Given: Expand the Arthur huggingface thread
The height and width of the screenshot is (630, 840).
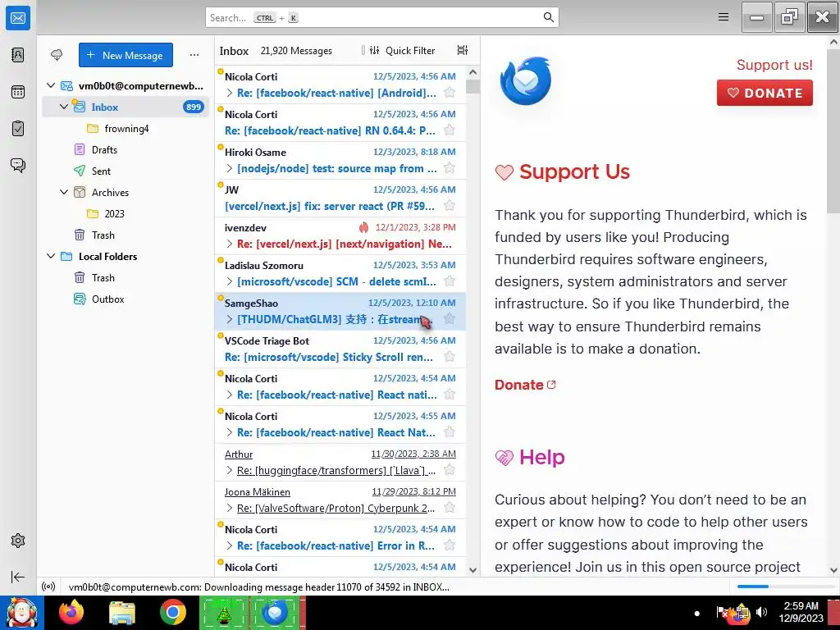Looking at the screenshot, I should [x=230, y=470].
